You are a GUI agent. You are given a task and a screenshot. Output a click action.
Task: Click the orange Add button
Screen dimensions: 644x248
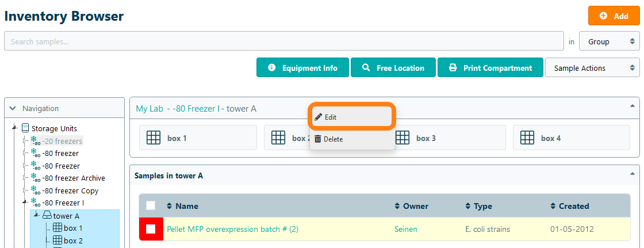(x=614, y=16)
